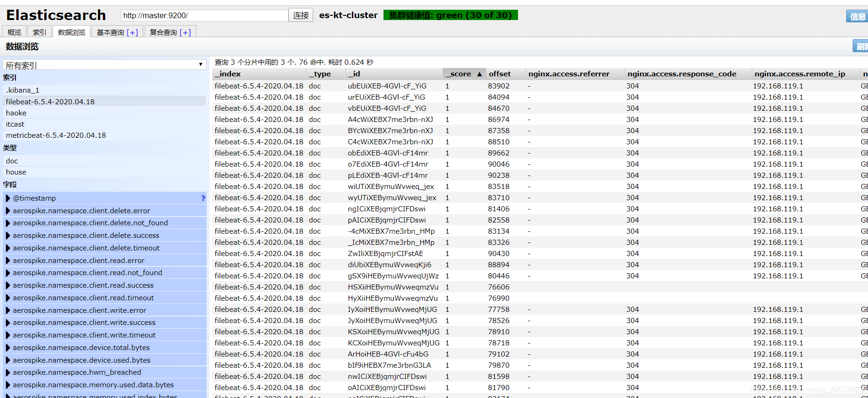Focus the http://master:9200/ address field

tap(204, 15)
